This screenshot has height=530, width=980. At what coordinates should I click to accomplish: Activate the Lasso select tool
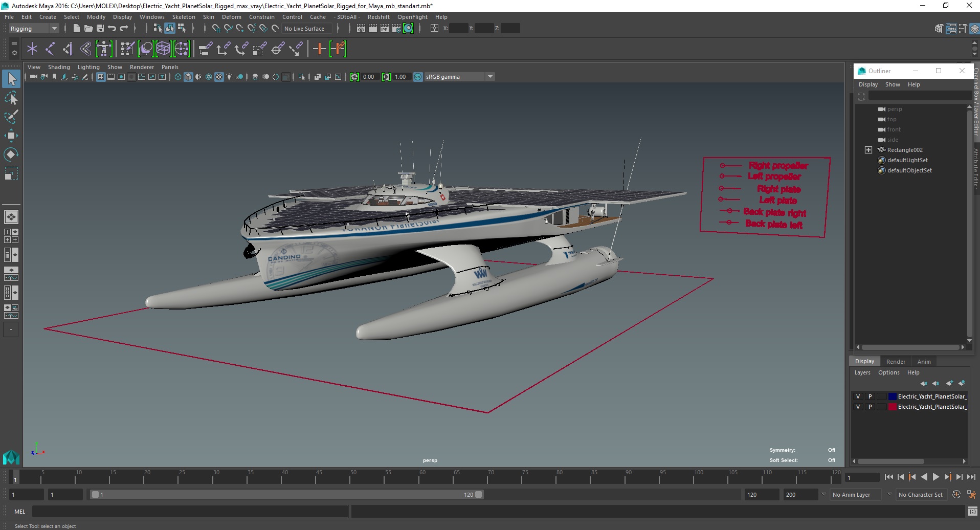pos(11,98)
